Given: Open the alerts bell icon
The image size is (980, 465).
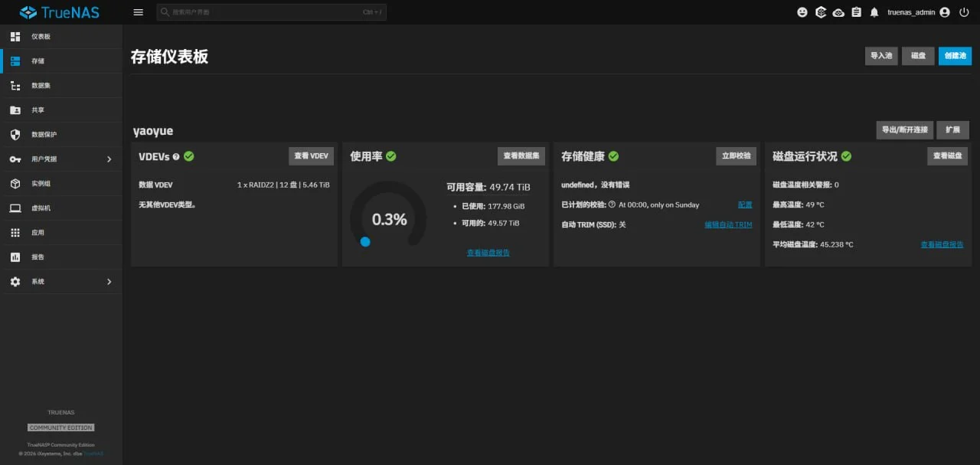Looking at the screenshot, I should 874,12.
